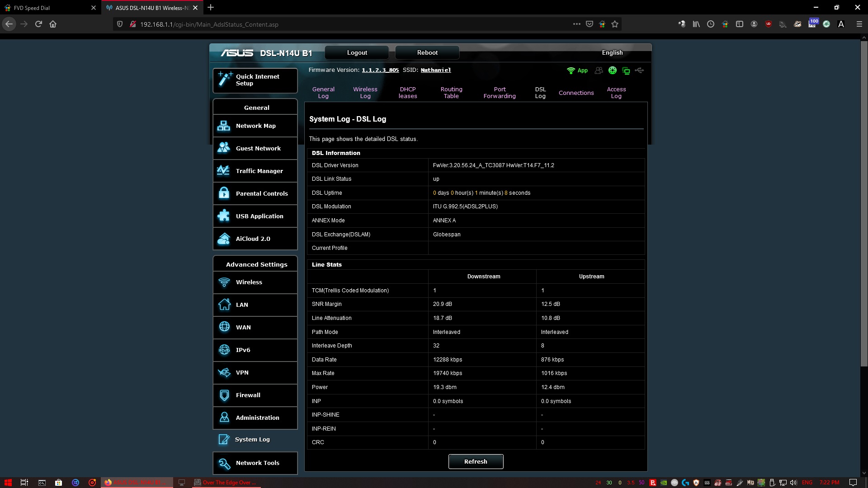This screenshot has width=868, height=488.
Task: Open Firefox hamburger menu
Action: 859,24
